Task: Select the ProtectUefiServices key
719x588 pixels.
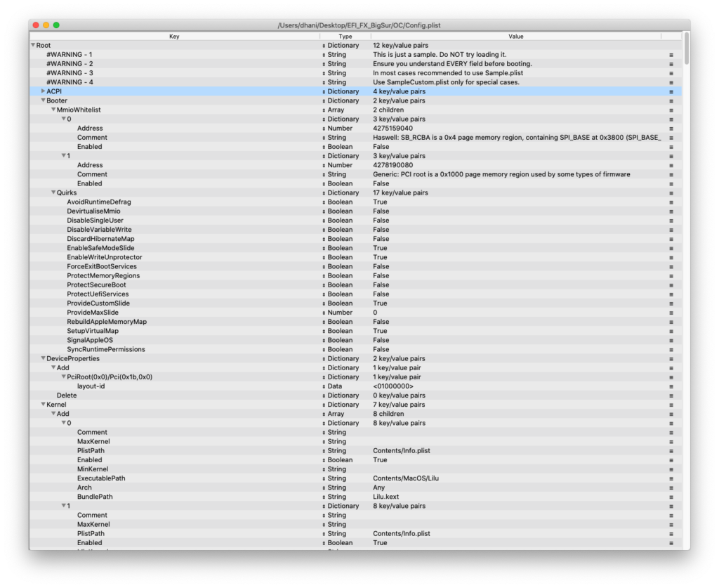Action: (98, 294)
